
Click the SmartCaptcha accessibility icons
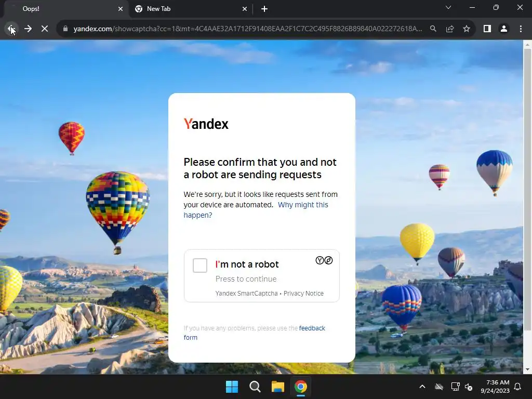click(324, 261)
